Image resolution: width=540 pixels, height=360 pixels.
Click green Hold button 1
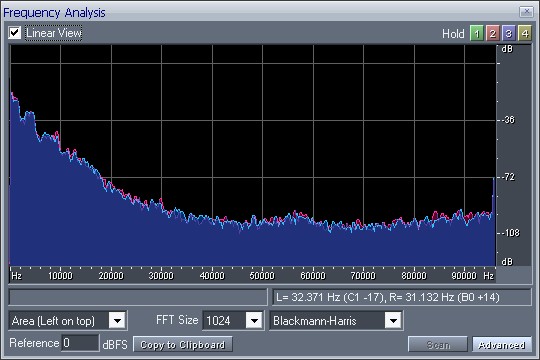477,34
